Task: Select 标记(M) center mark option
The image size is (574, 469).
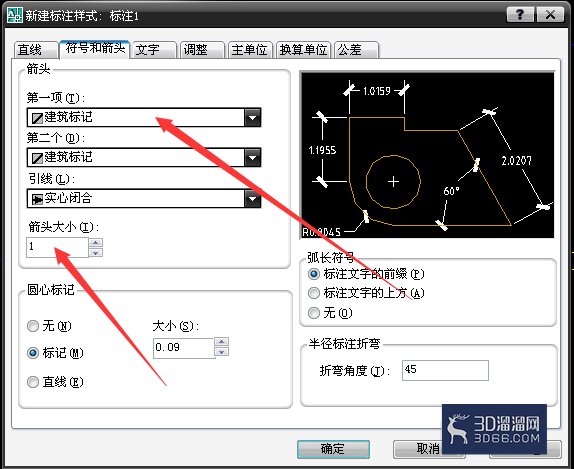Action: click(55, 353)
